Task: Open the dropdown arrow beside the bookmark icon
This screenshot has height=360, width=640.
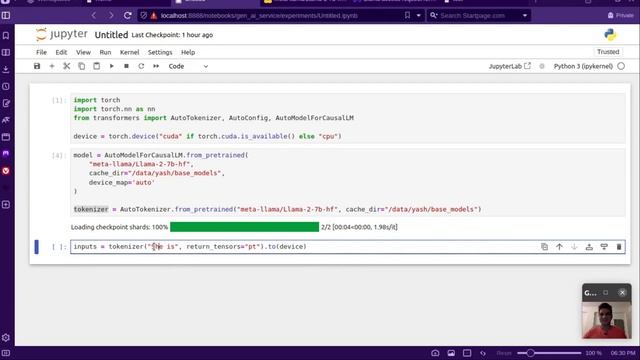Action: pyautogui.click(x=418, y=16)
